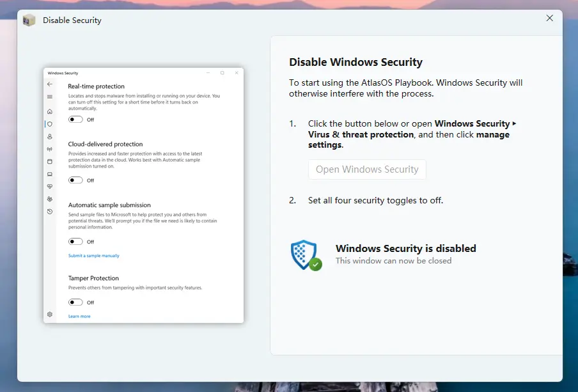Screen dimensions: 578x392
Task: Toggle Automatic sample submission switch
Action: [x=75, y=242]
